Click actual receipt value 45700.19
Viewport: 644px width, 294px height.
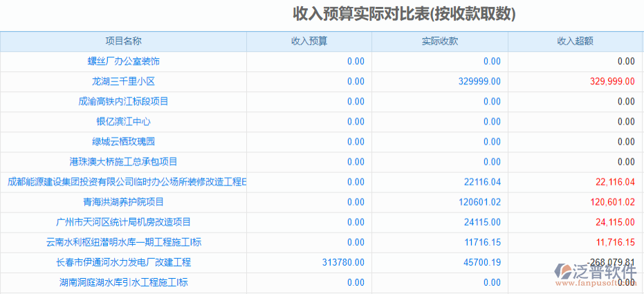(x=483, y=262)
